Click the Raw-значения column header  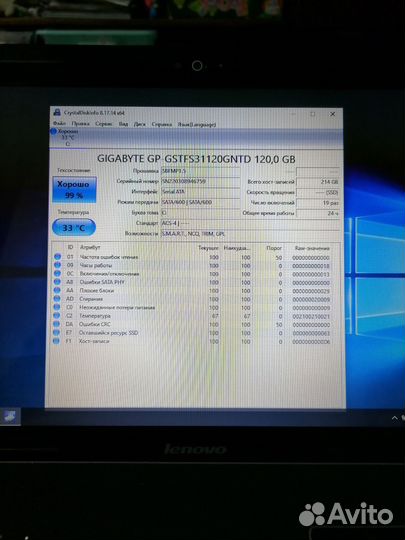point(312,248)
